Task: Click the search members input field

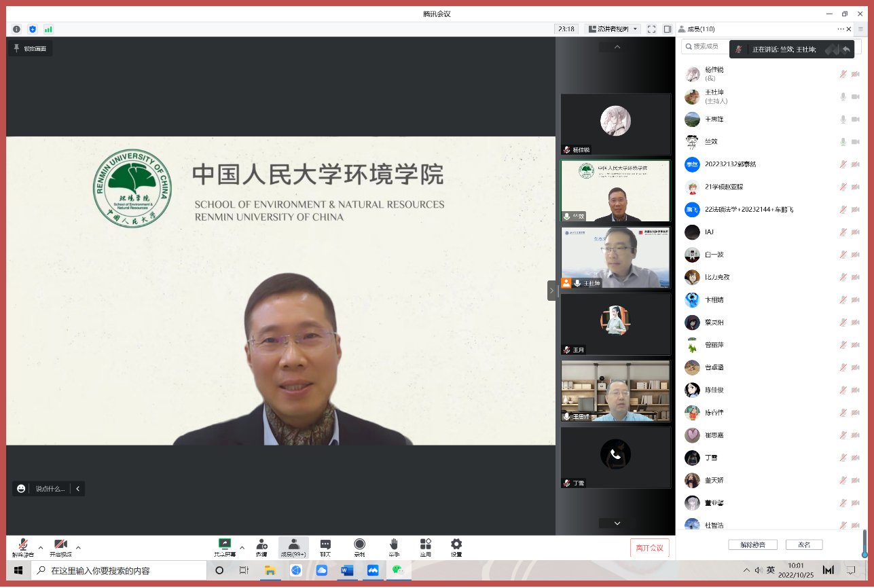Action: click(710, 46)
